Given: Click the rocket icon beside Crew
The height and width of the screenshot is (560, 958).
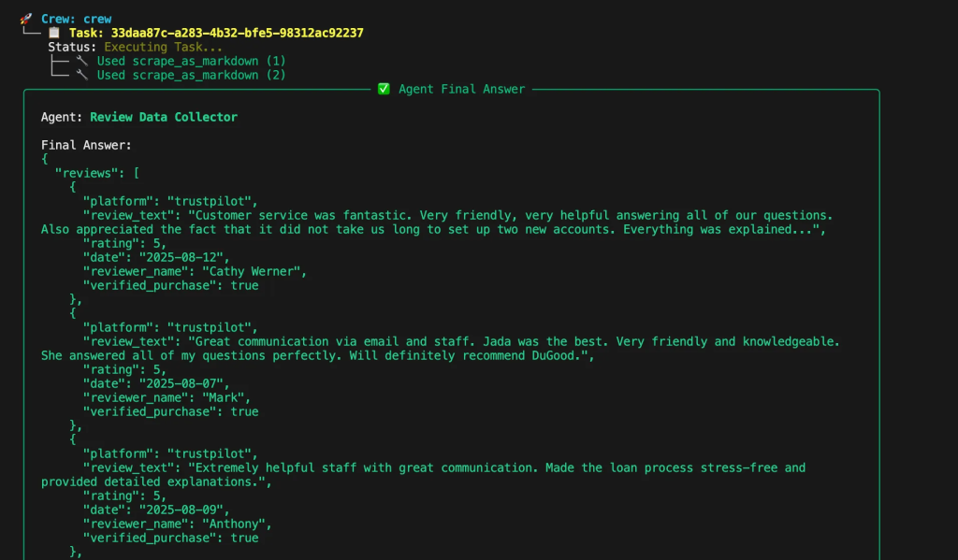Looking at the screenshot, I should coord(26,19).
